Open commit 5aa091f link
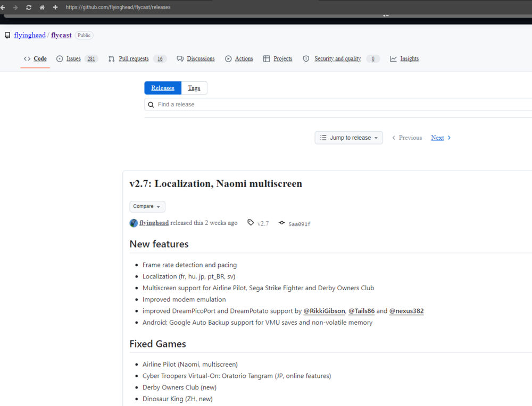This screenshot has height=406, width=532. 299,224
